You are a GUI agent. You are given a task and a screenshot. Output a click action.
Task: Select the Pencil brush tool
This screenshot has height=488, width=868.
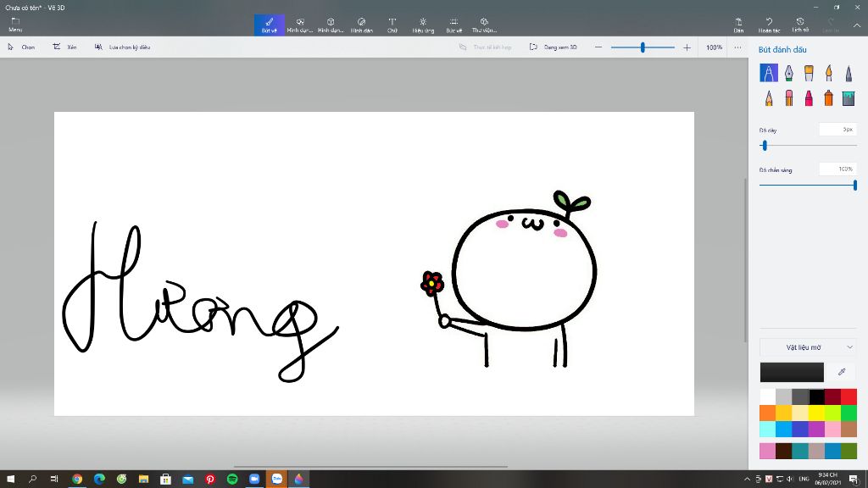(x=768, y=98)
